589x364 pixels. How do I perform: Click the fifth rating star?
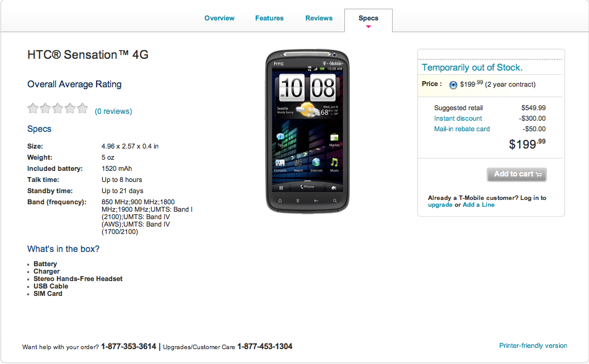coord(82,108)
